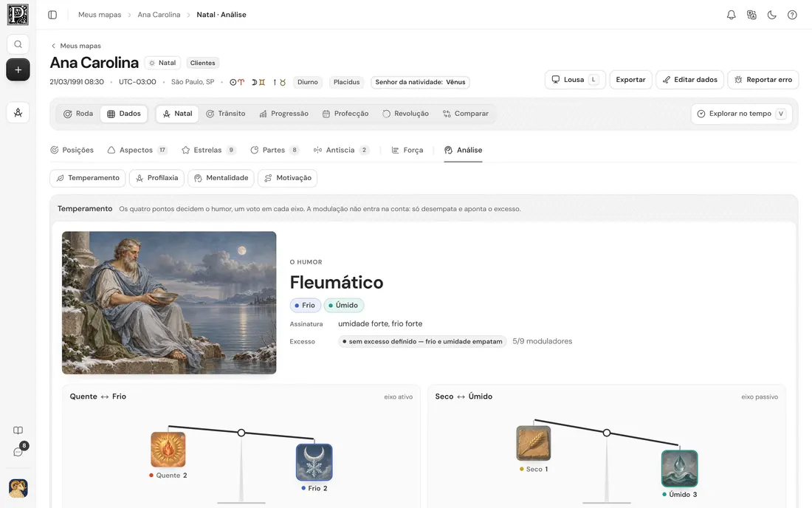Switch to Roda view
This screenshot has height=508, width=812.
[78, 114]
